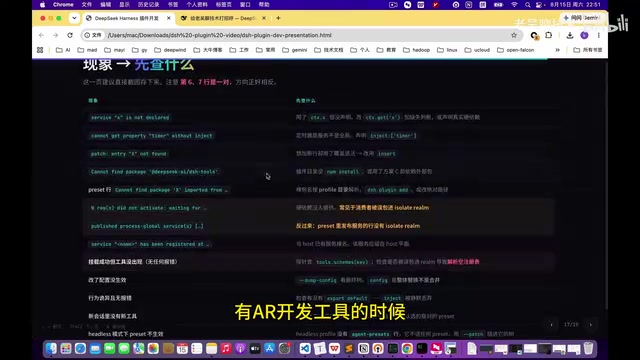This screenshot has height=360, width=640.
Task: Switch to DeepSeek Harness 插件开发 tab
Action: 128,18
